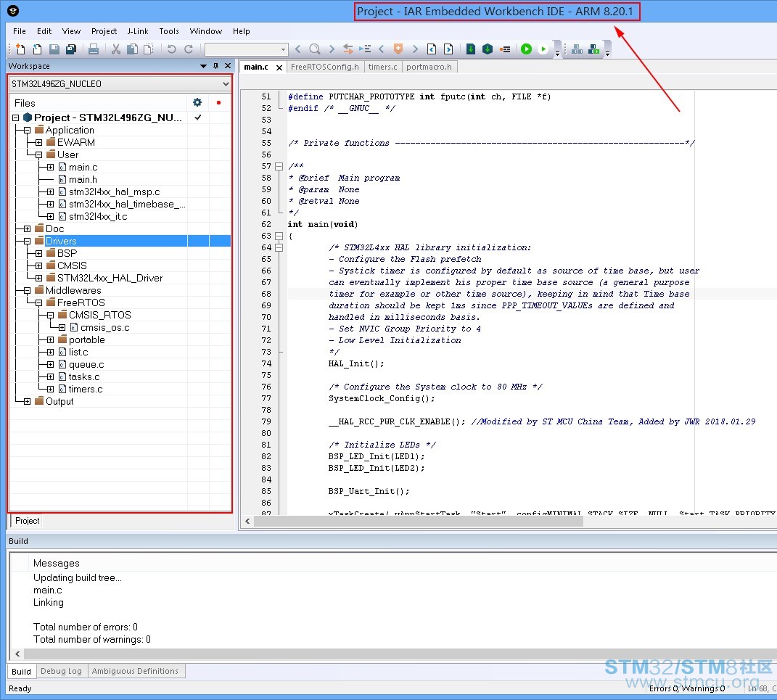Expand the STM32L4xx_HAL_Driver folder

(x=38, y=279)
